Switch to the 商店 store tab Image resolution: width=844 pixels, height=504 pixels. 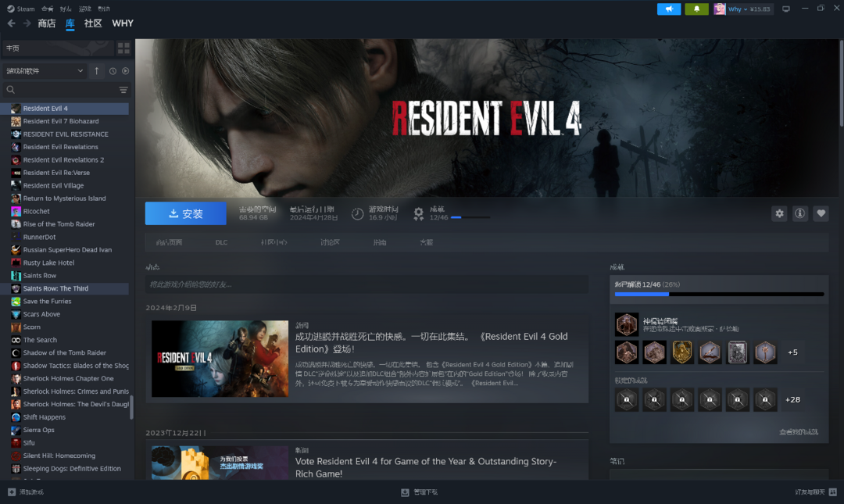pos(47,23)
